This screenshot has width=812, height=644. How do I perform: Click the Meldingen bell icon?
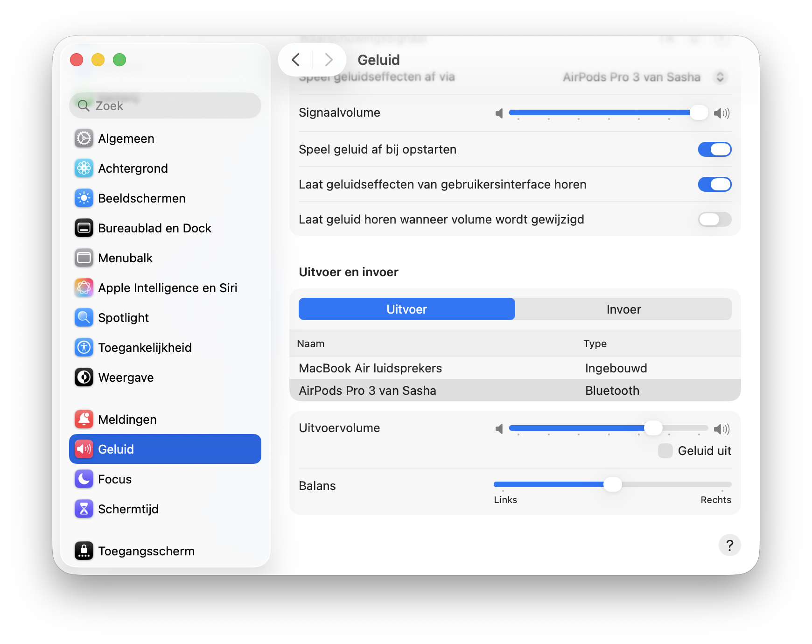click(x=84, y=420)
